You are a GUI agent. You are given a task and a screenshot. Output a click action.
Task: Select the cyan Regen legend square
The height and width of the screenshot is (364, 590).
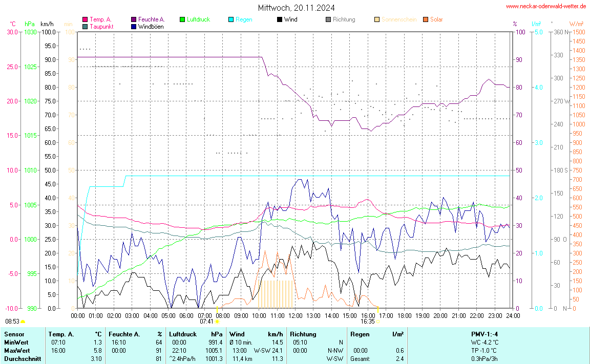pyautogui.click(x=231, y=19)
